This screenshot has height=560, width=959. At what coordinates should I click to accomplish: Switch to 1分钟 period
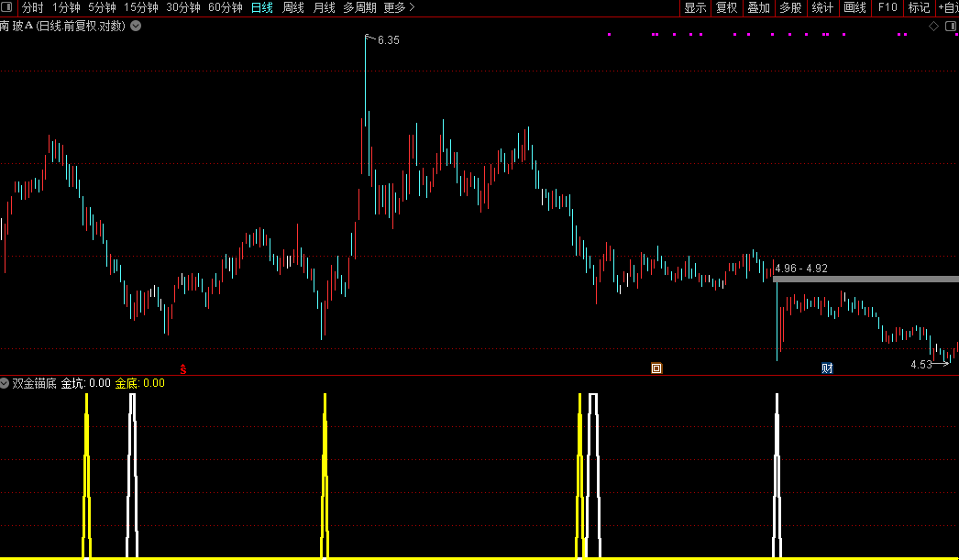point(66,7)
